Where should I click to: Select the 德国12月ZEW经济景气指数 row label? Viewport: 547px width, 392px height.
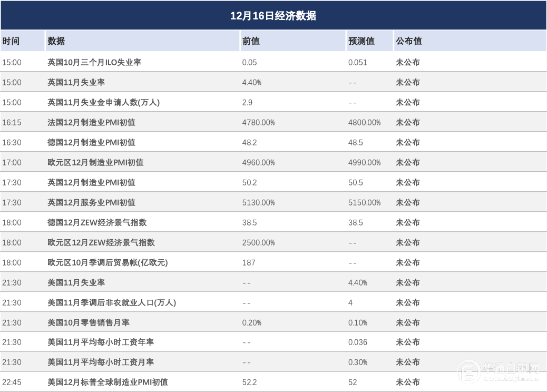(x=97, y=222)
